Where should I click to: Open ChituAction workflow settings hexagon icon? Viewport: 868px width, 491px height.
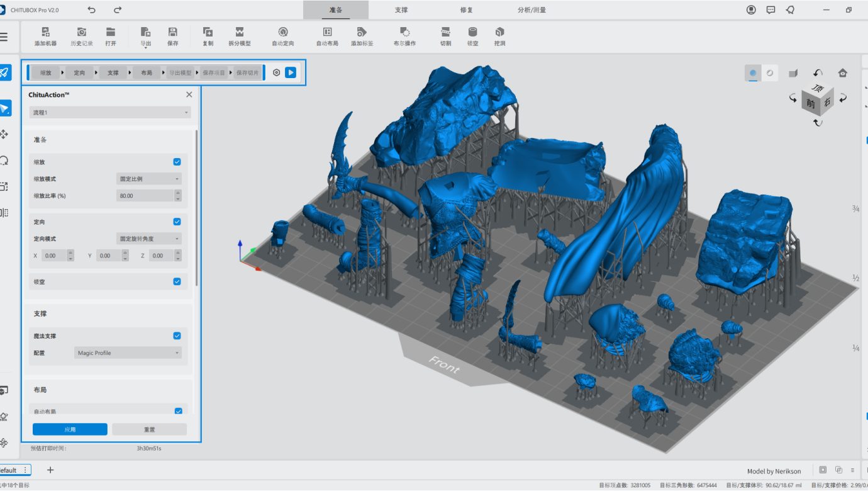[x=276, y=72]
